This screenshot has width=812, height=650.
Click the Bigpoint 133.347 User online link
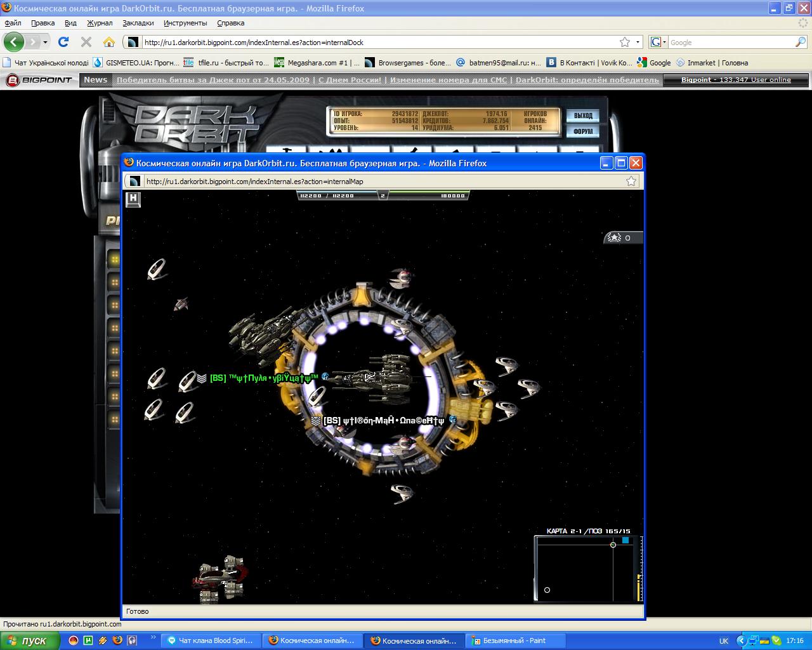(736, 80)
